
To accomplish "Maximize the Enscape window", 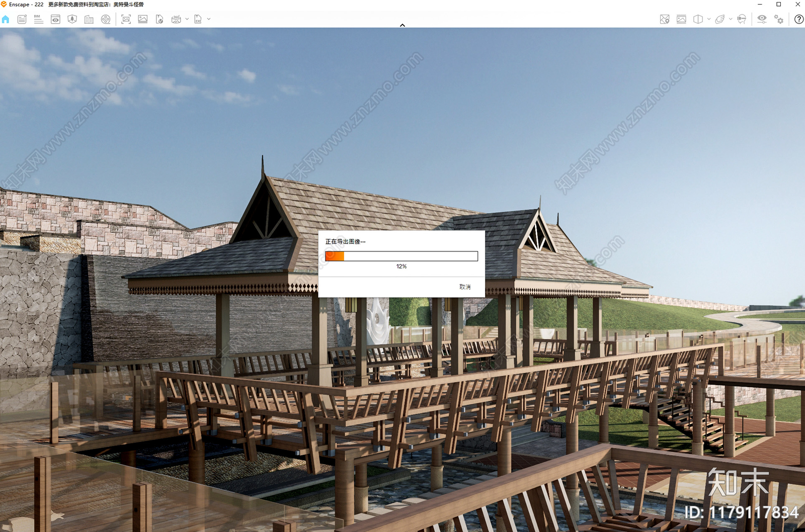I will (x=779, y=5).
